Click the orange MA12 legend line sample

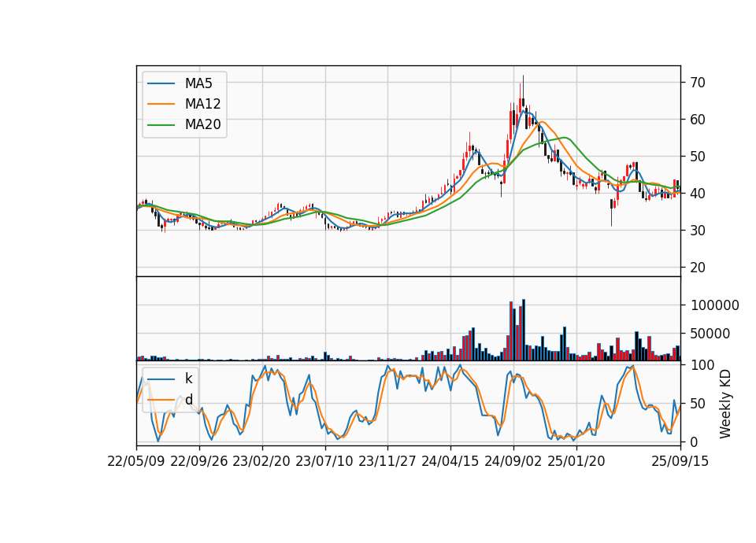coord(161,104)
